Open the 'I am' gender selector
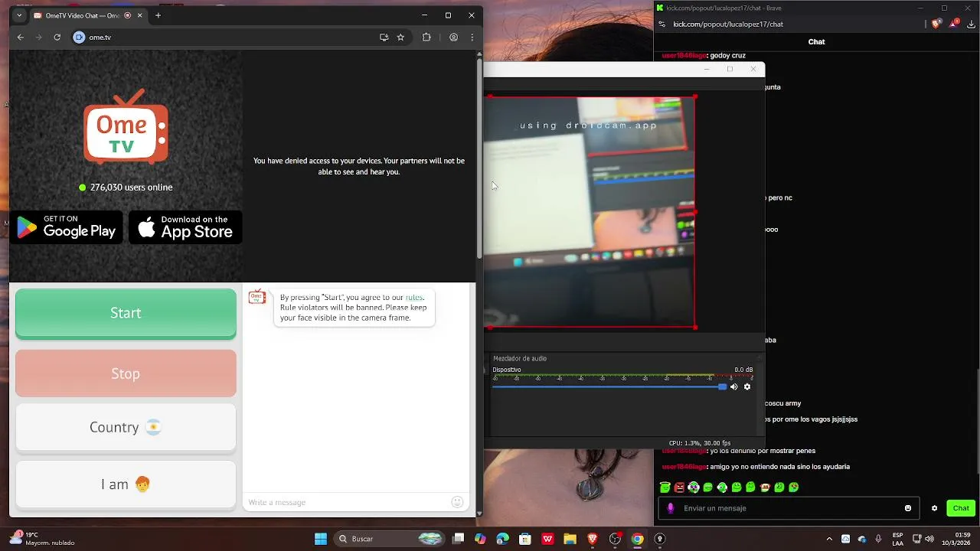 pos(126,484)
